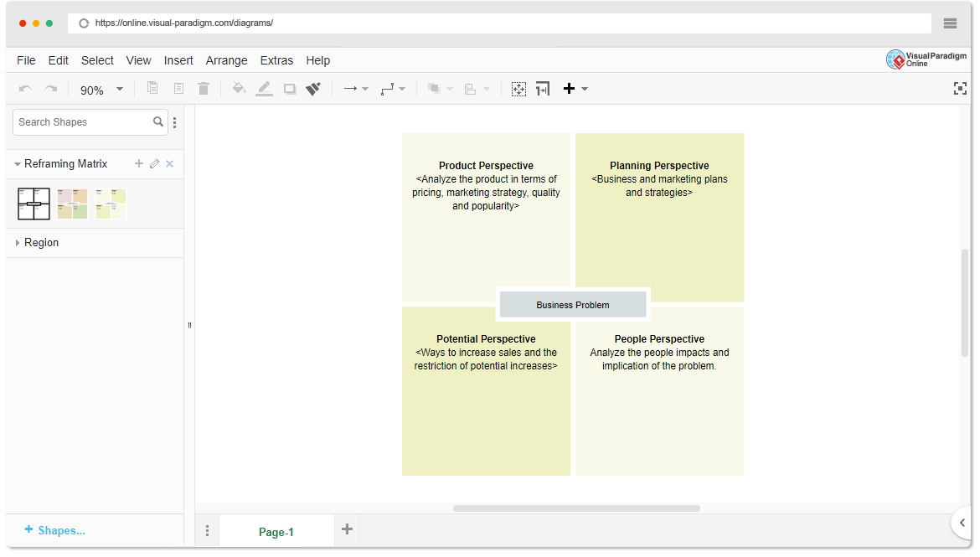Add shape to Reframing Matrix palette
This screenshot has width=980, height=557.
(139, 164)
